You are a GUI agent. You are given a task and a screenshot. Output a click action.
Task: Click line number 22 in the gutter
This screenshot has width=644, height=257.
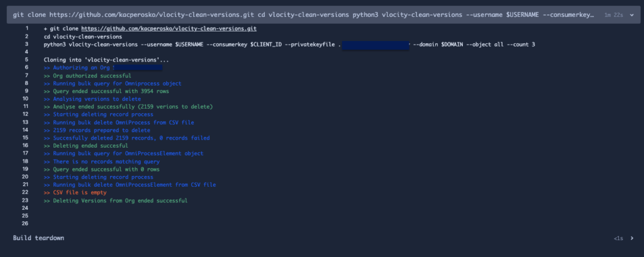pos(25,192)
